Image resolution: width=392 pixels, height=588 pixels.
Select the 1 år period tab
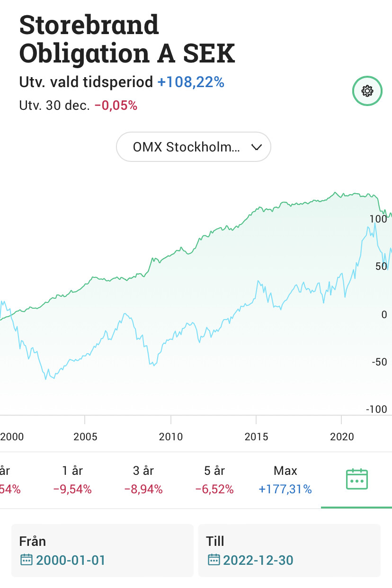72,480
